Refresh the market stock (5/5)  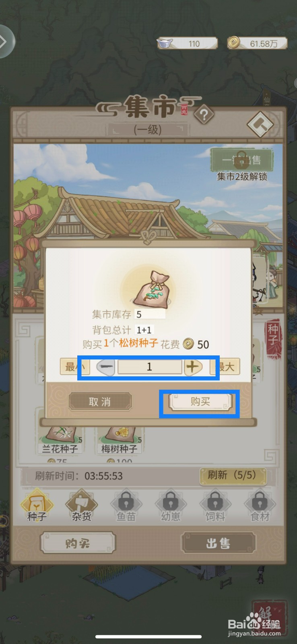click(x=233, y=475)
